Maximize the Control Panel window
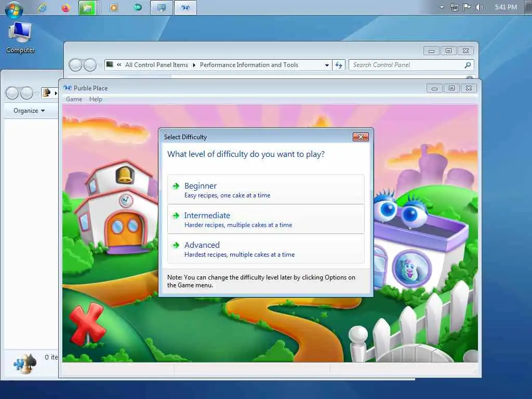532x399 pixels. 448,51
